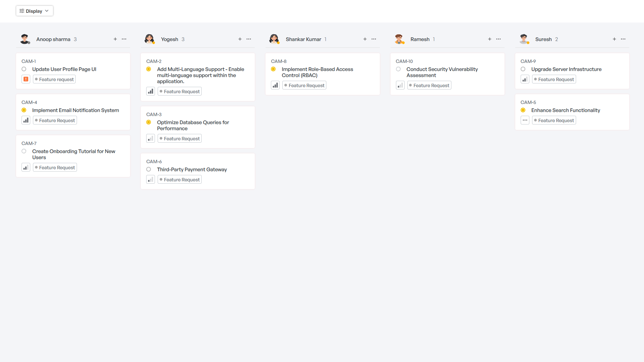This screenshot has width=644, height=362.
Task: Open options menu for Yogesh's column
Action: pos(249,39)
